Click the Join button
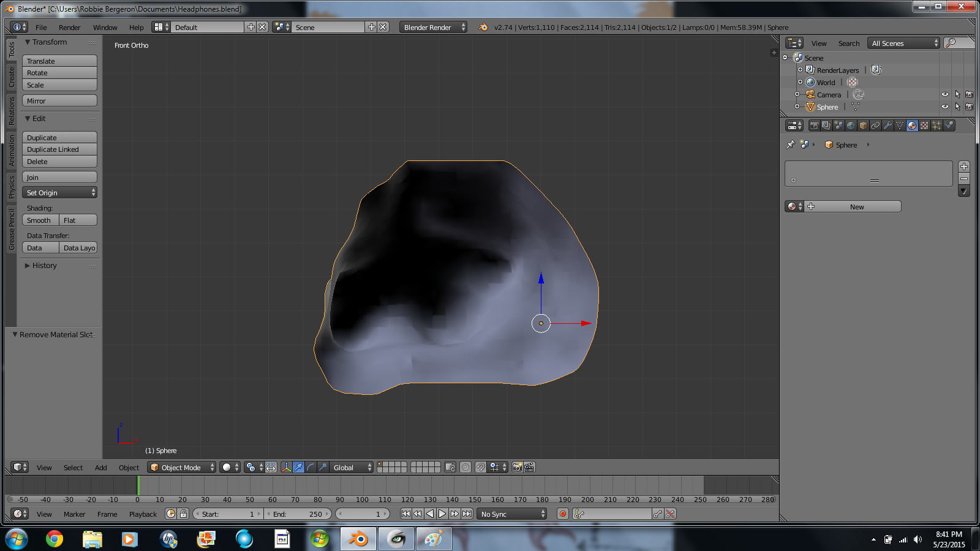 click(x=59, y=177)
